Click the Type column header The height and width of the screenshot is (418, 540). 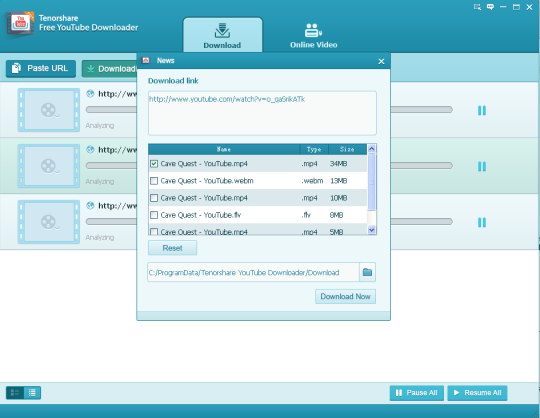[x=314, y=149]
